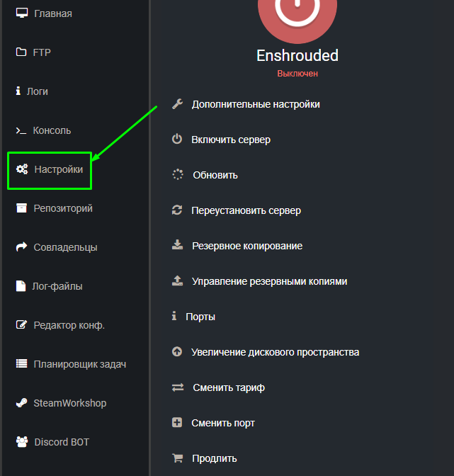Screen dimensions: 454x476
Task: Click the folder icon beside FTP
Action: coord(21,52)
